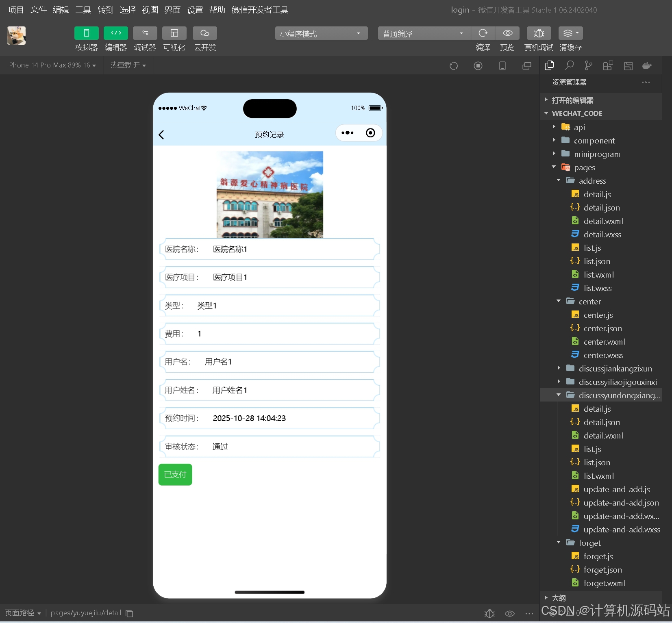This screenshot has width=672, height=623.
Task: Click the status bar three-dots icon
Action: coord(529,614)
